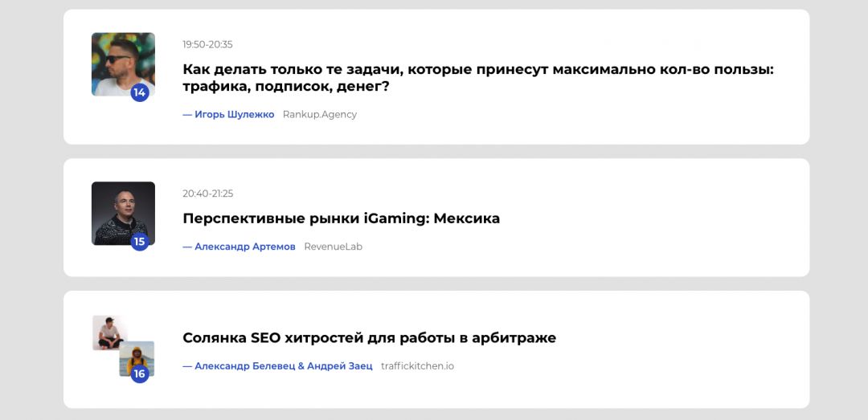Click Игорь Шулежко's sunglasses avatar photo
Viewport: 868px width, 420px height.
121,61
